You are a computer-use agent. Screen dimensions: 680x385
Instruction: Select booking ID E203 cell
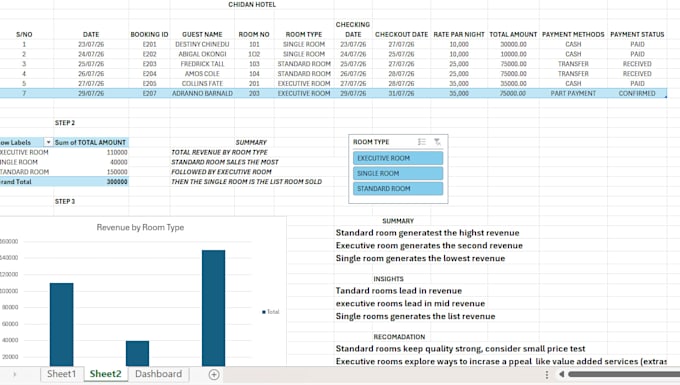(x=149, y=64)
